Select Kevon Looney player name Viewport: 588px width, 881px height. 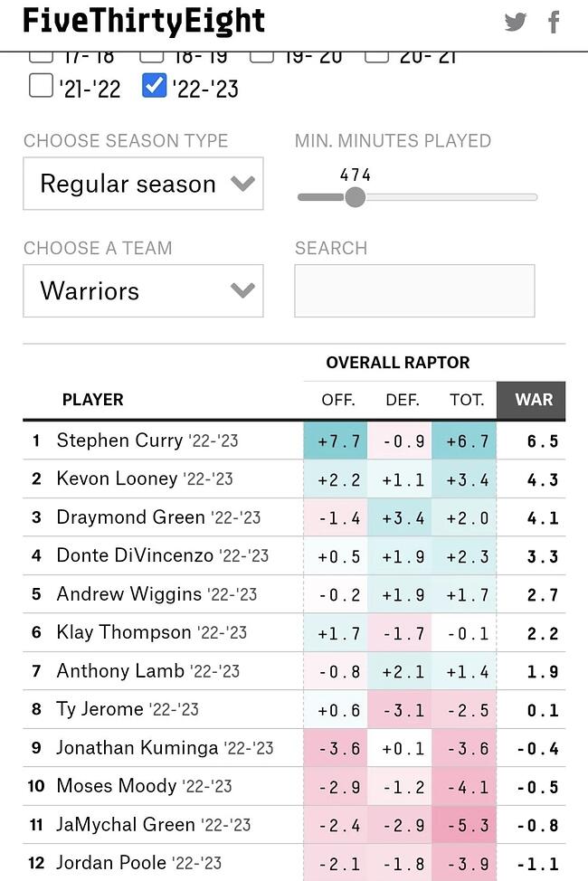(x=117, y=478)
